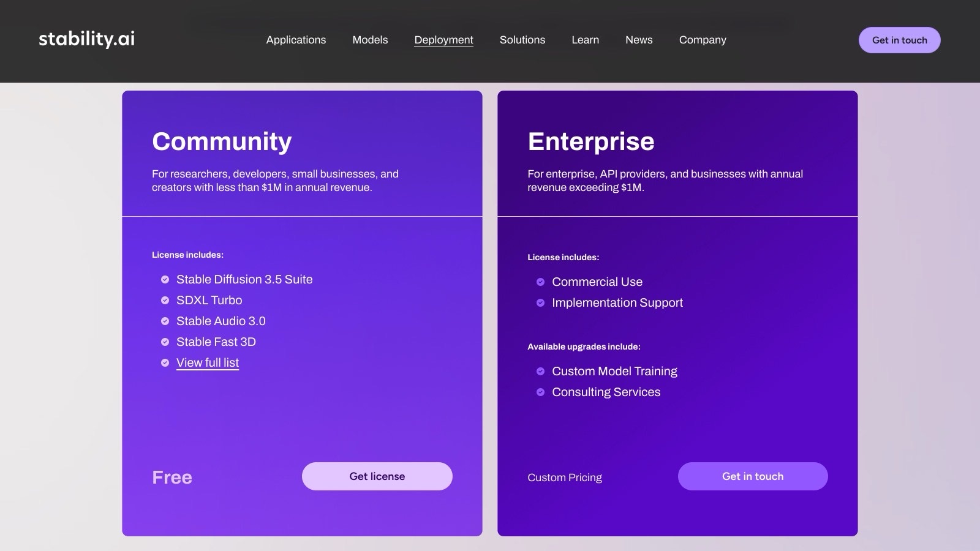Select the Custom Model Training text
Viewport: 980px width, 551px height.
tap(614, 371)
